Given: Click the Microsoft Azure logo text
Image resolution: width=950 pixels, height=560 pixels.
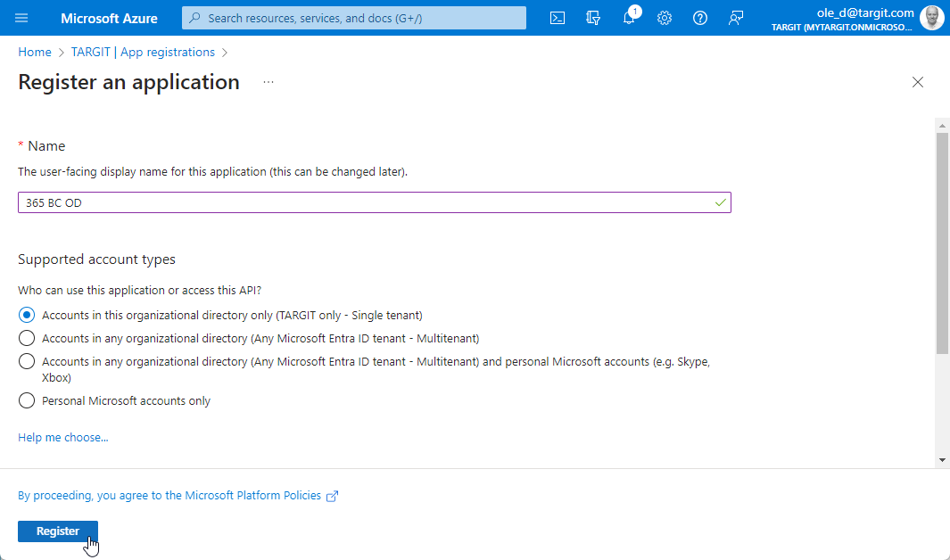Looking at the screenshot, I should pos(109,18).
